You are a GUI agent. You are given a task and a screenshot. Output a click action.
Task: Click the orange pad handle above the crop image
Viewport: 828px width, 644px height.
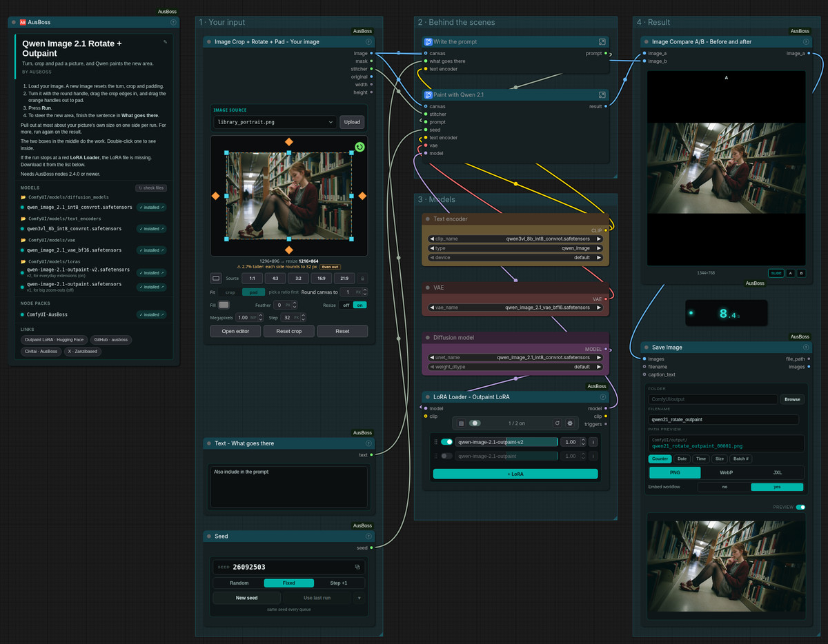tap(289, 142)
